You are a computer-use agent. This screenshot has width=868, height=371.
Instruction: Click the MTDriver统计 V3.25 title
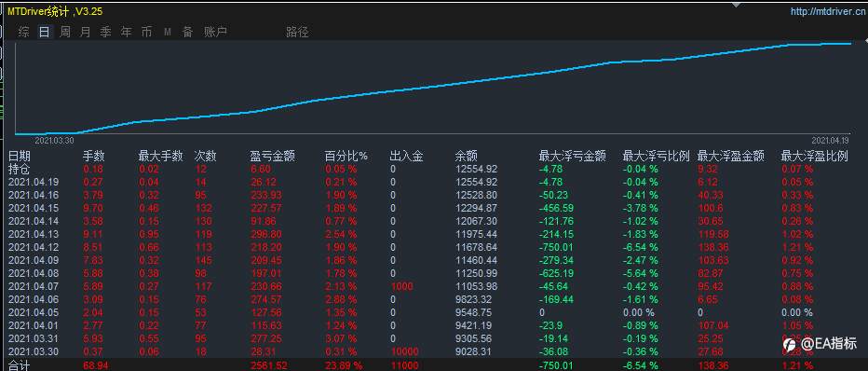(x=55, y=11)
